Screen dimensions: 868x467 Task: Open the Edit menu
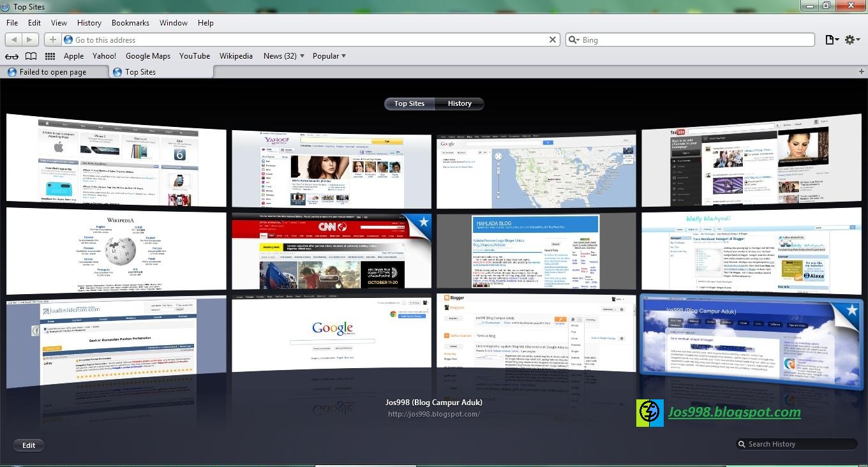tap(34, 22)
